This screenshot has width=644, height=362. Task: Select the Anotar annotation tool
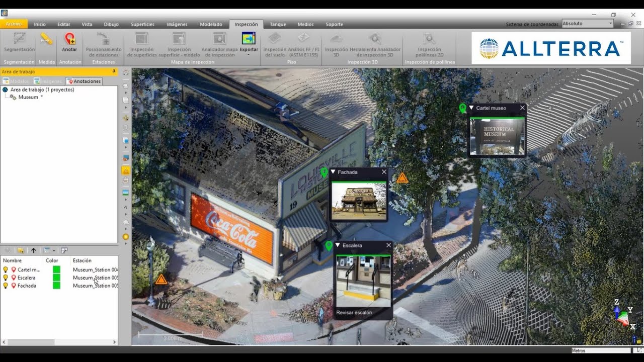(x=69, y=42)
